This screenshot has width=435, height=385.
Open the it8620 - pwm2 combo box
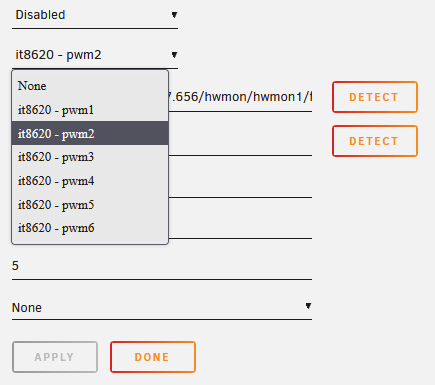(95, 55)
